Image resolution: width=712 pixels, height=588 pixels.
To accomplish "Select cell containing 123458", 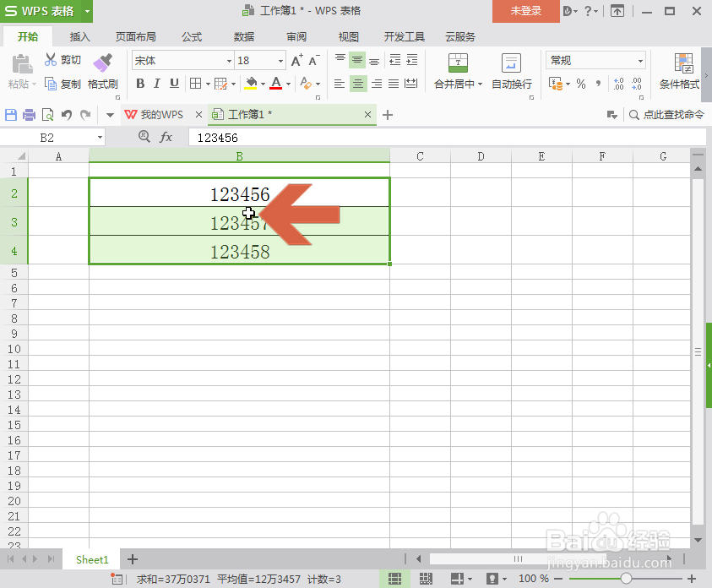I will click(240, 250).
